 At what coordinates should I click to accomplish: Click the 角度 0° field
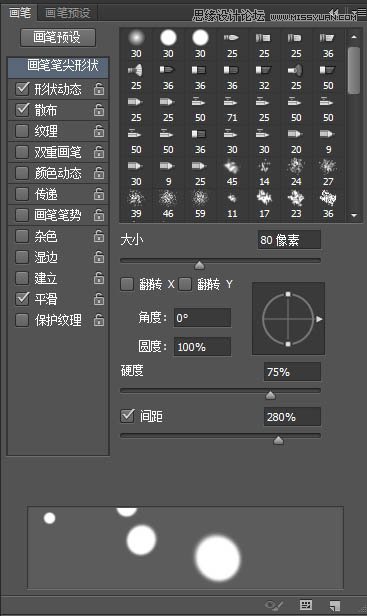click(x=202, y=318)
